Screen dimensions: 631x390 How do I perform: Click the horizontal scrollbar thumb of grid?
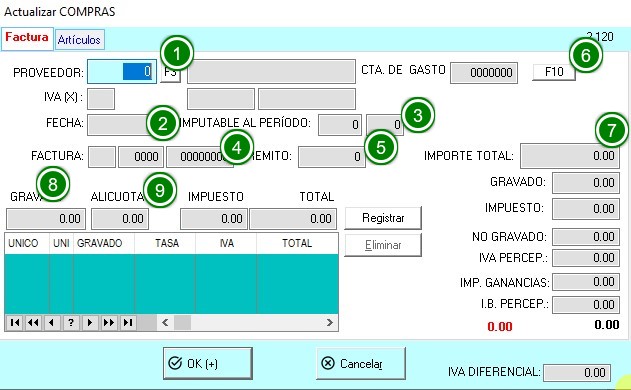183,322
